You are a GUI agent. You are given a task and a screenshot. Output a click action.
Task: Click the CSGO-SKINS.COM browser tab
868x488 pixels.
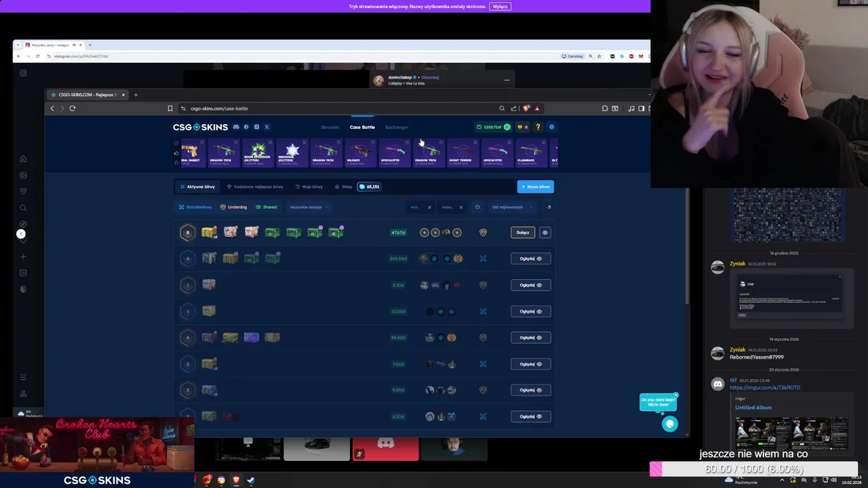pyautogui.click(x=87, y=95)
